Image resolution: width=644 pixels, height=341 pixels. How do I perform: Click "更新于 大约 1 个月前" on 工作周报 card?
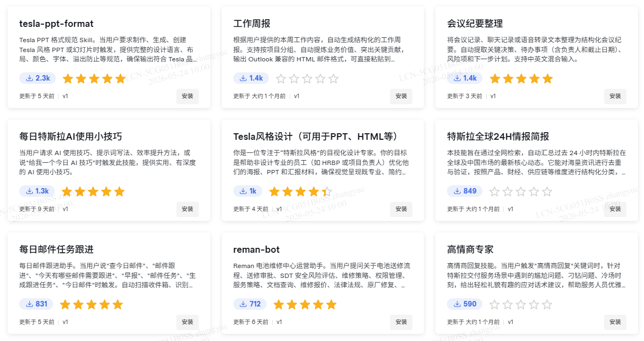coord(259,96)
